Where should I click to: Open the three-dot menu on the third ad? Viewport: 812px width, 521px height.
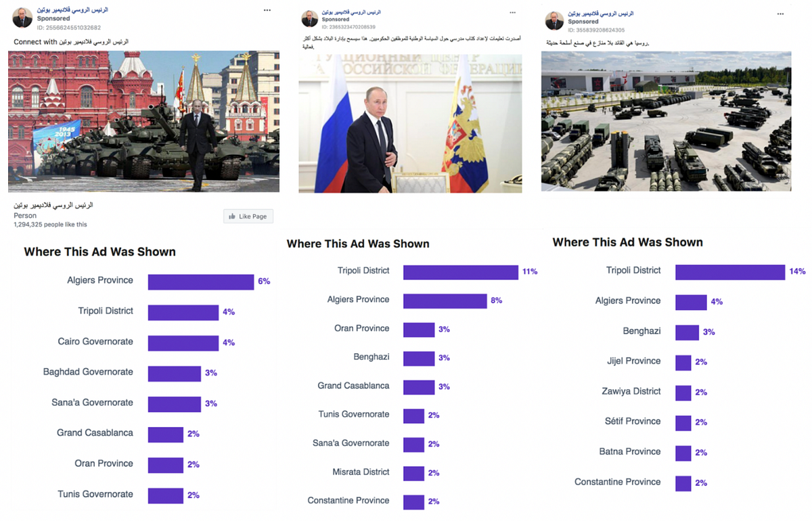point(783,12)
